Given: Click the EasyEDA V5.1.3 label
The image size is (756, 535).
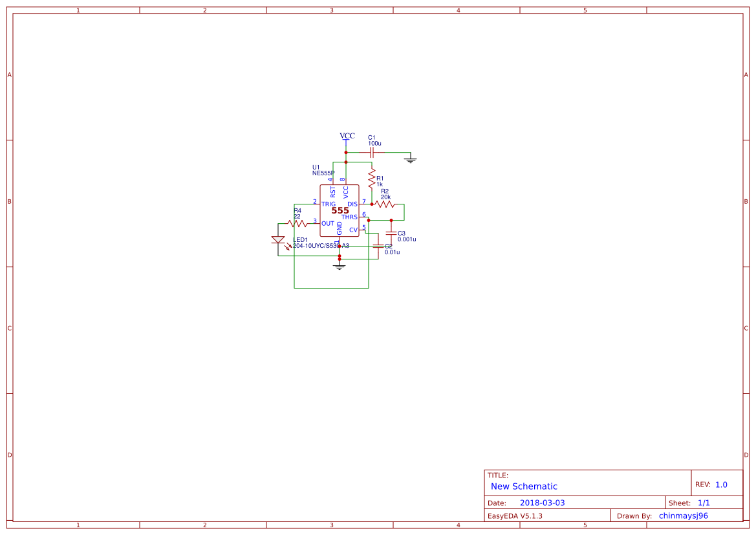Looking at the screenshot, I should pyautogui.click(x=515, y=516).
